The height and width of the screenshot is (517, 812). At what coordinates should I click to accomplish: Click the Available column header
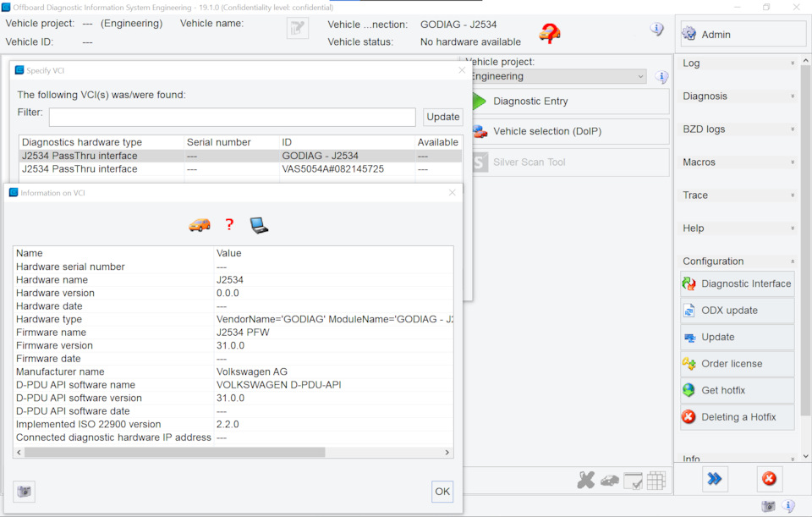pyautogui.click(x=438, y=142)
